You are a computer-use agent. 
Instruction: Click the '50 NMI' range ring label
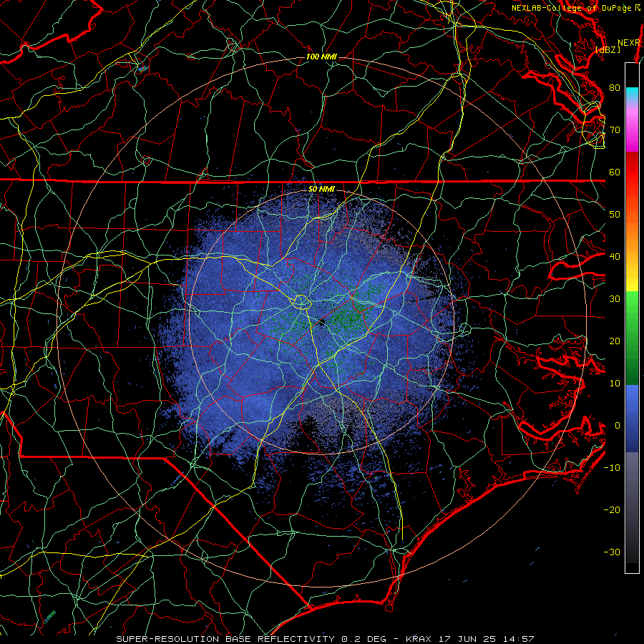pos(321,189)
